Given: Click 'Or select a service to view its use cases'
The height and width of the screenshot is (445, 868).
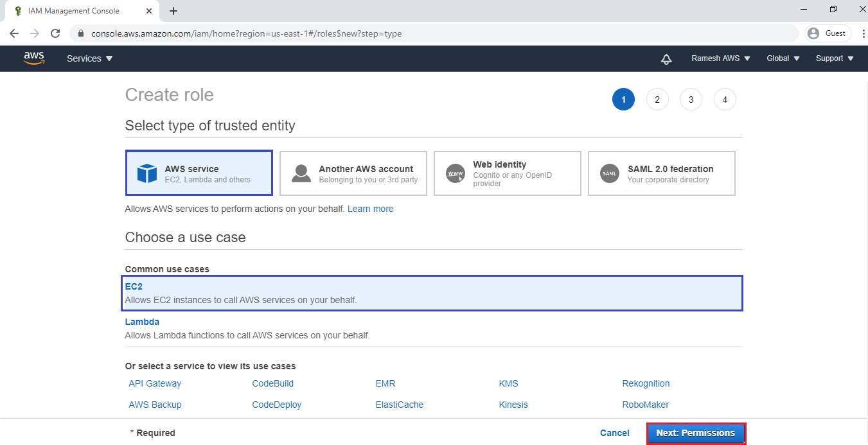Looking at the screenshot, I should click(x=210, y=366).
